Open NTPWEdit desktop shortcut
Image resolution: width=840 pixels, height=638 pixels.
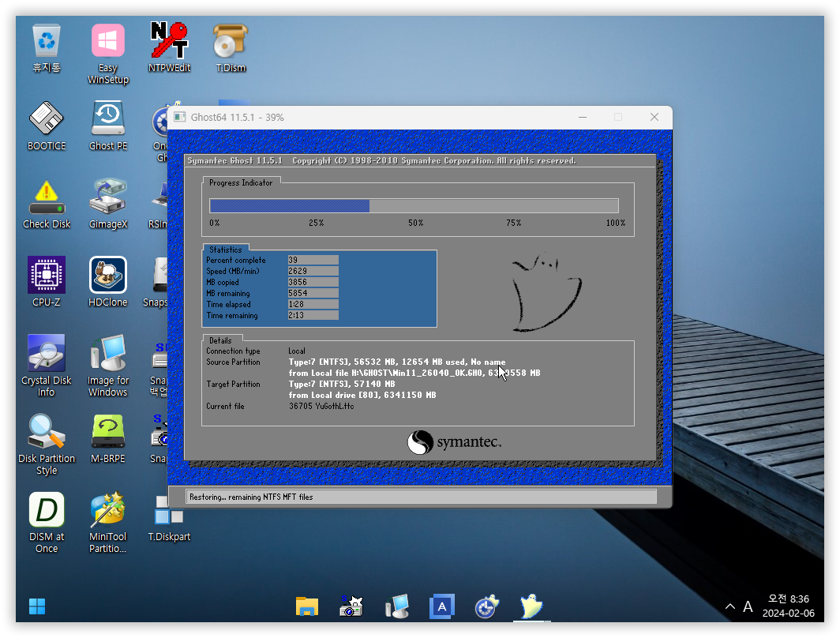[x=169, y=48]
